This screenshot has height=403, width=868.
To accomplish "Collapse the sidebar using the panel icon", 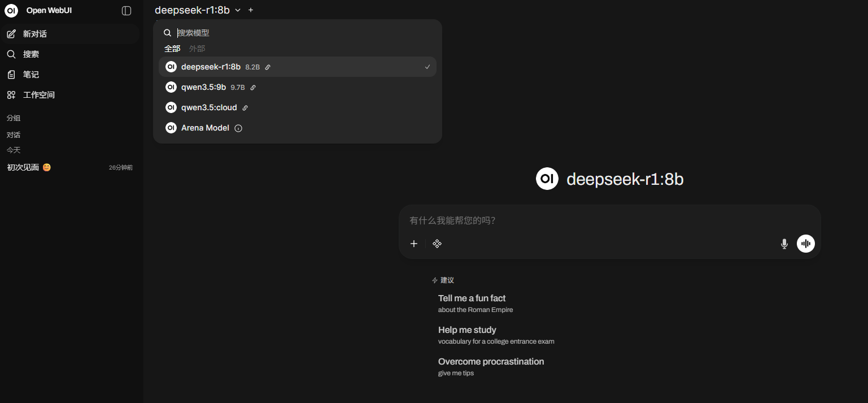I will click(127, 11).
